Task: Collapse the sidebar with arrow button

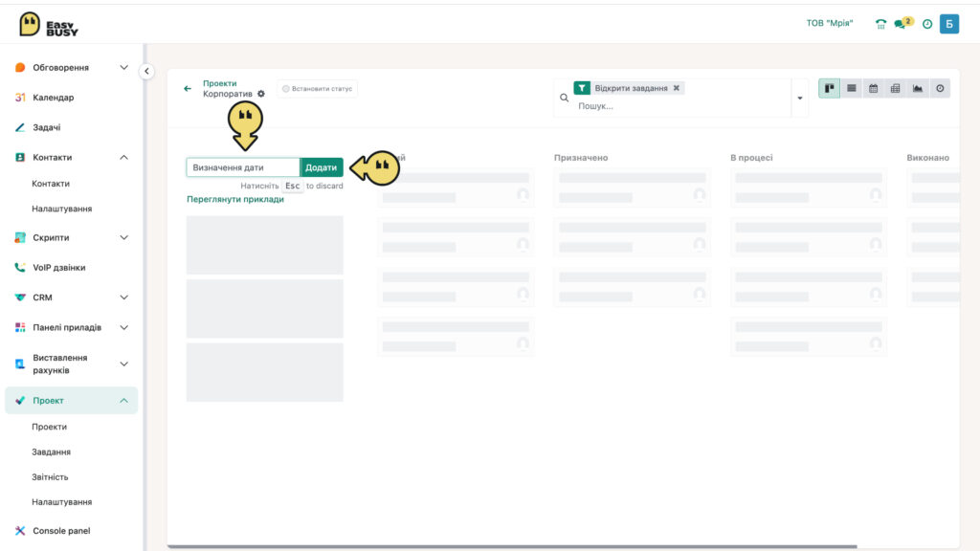Action: point(146,71)
